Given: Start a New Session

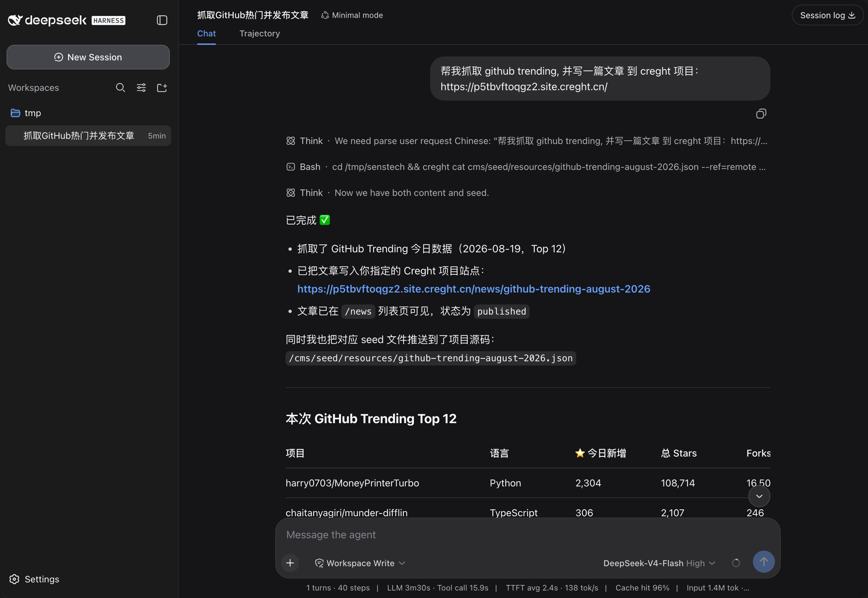Looking at the screenshot, I should coord(88,57).
